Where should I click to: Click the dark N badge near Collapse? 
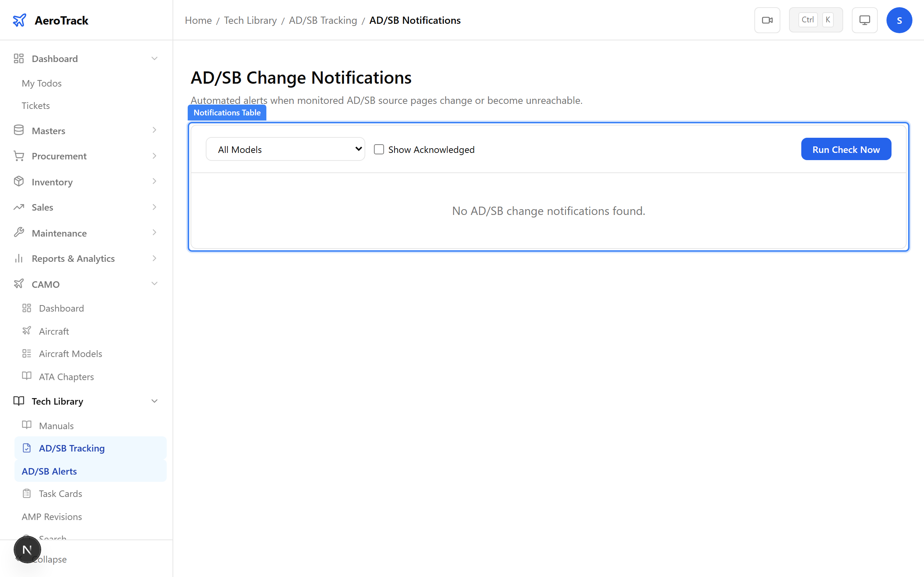pyautogui.click(x=27, y=550)
